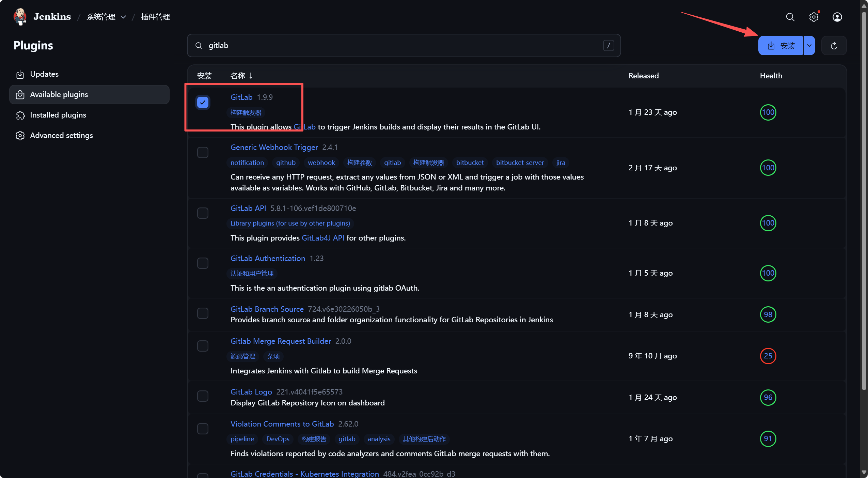The image size is (868, 478).
Task: Open Advanced settings in sidebar
Action: [x=61, y=136]
